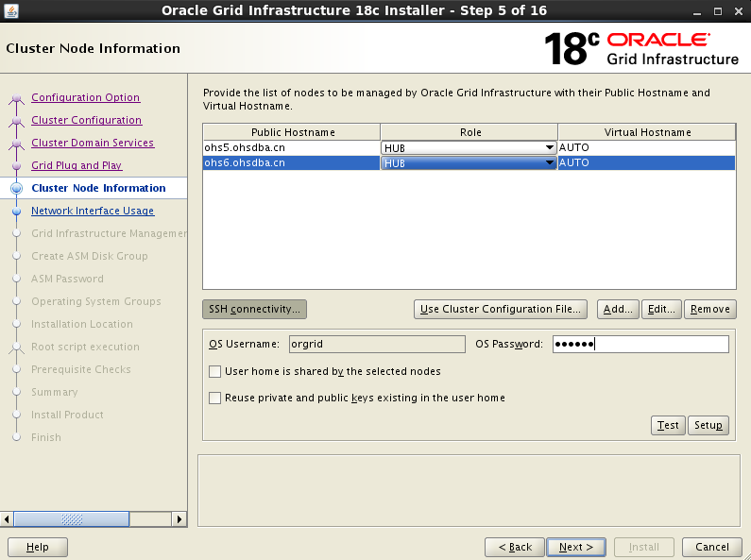This screenshot has width=751, height=560.
Task: Click Next button
Action: [x=576, y=547]
